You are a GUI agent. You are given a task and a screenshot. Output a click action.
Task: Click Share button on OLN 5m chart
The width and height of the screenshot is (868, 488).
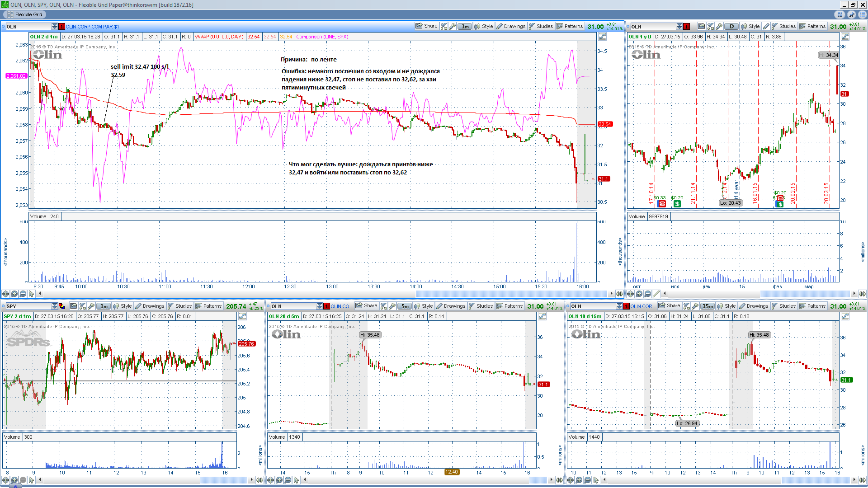point(366,306)
